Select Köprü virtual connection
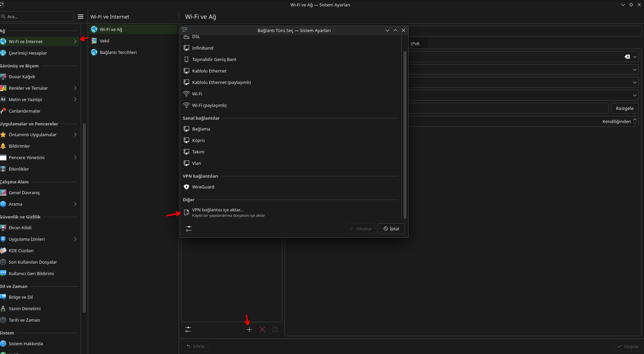The image size is (644, 354). tap(291, 140)
